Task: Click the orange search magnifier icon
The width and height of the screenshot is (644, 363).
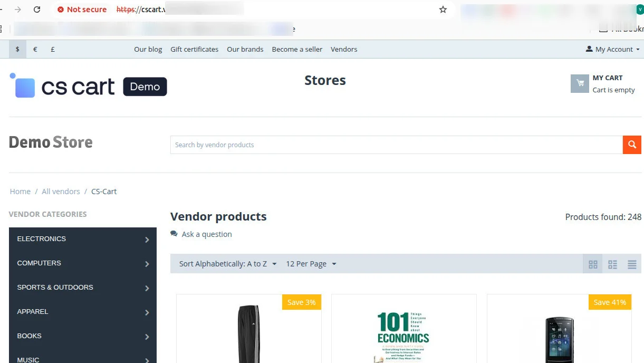Action: 631,145
